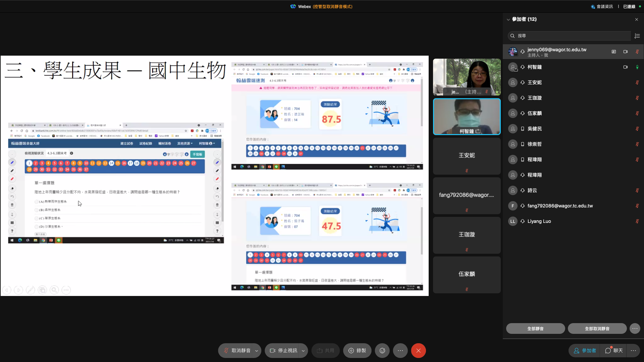The image size is (644, 362).
Task: Click the reactions emoji icon
Action: (x=382, y=351)
